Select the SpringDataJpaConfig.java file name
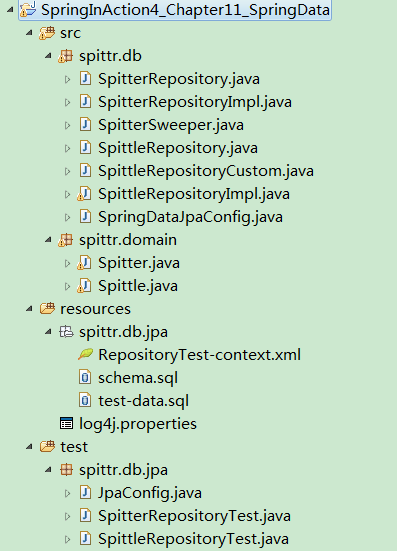The width and height of the screenshot is (397, 551). pyautogui.click(x=190, y=217)
